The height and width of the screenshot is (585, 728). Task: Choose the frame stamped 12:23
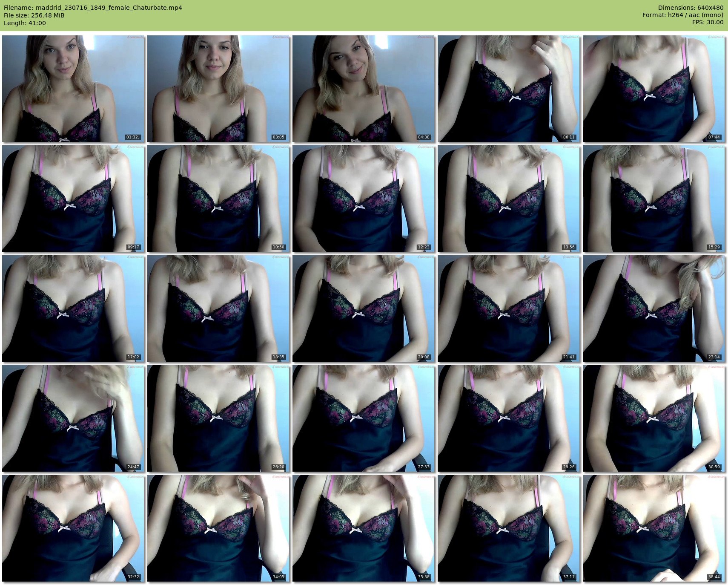point(364,199)
